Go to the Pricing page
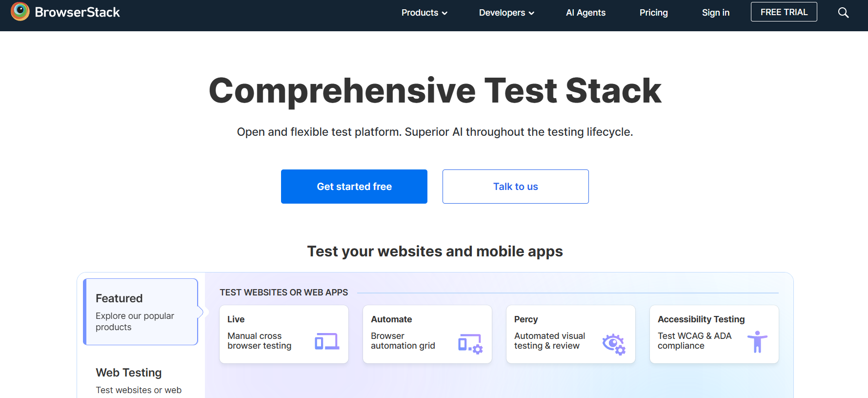 point(653,13)
